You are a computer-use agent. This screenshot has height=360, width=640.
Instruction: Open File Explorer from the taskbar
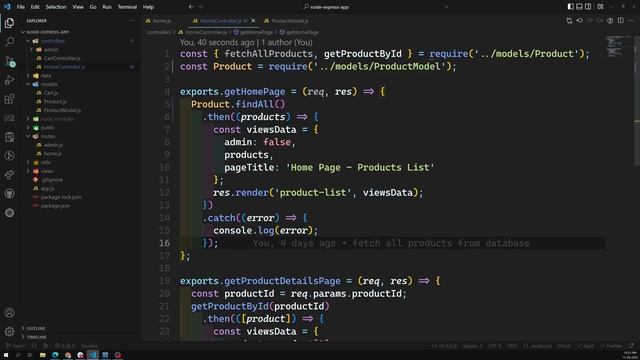(42, 355)
